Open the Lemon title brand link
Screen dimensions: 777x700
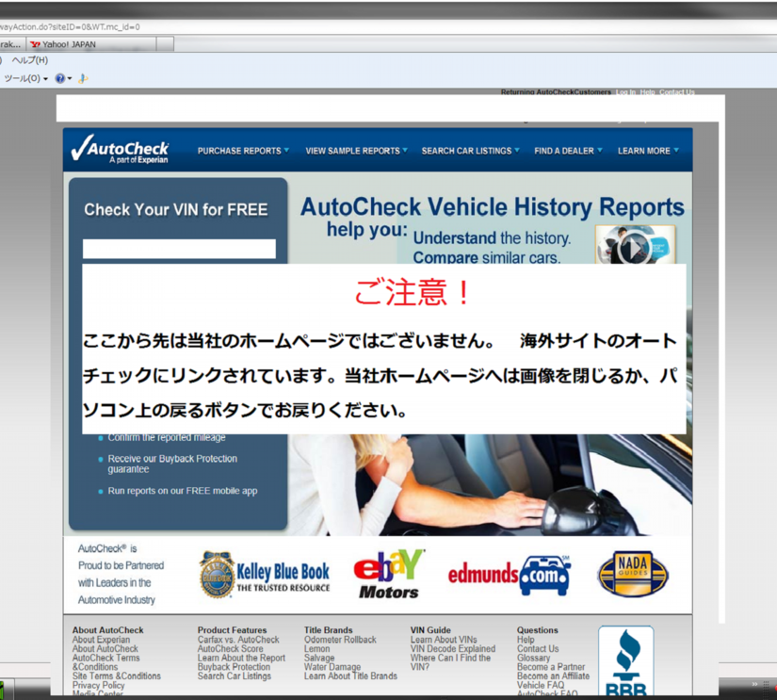point(317,648)
